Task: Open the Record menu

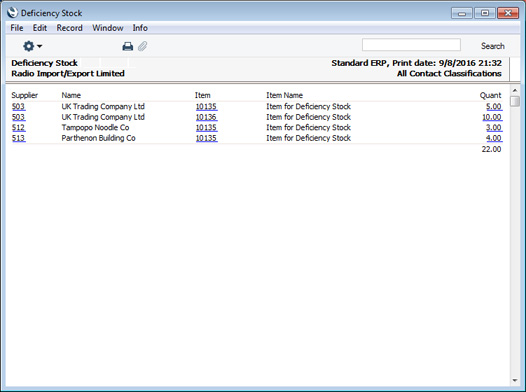Action: pos(69,28)
